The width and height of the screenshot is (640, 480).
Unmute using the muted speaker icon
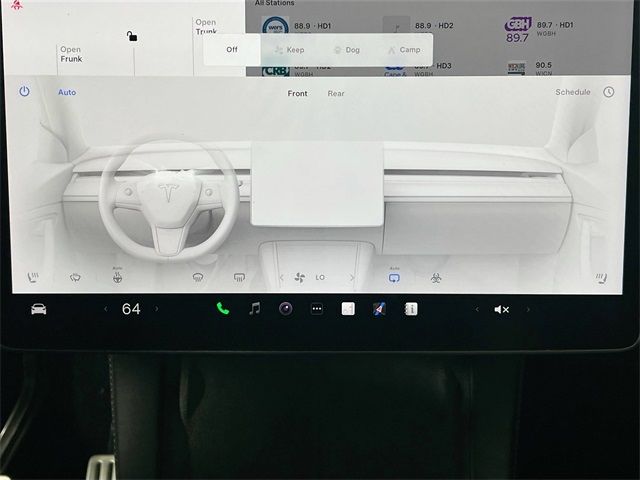tap(502, 309)
